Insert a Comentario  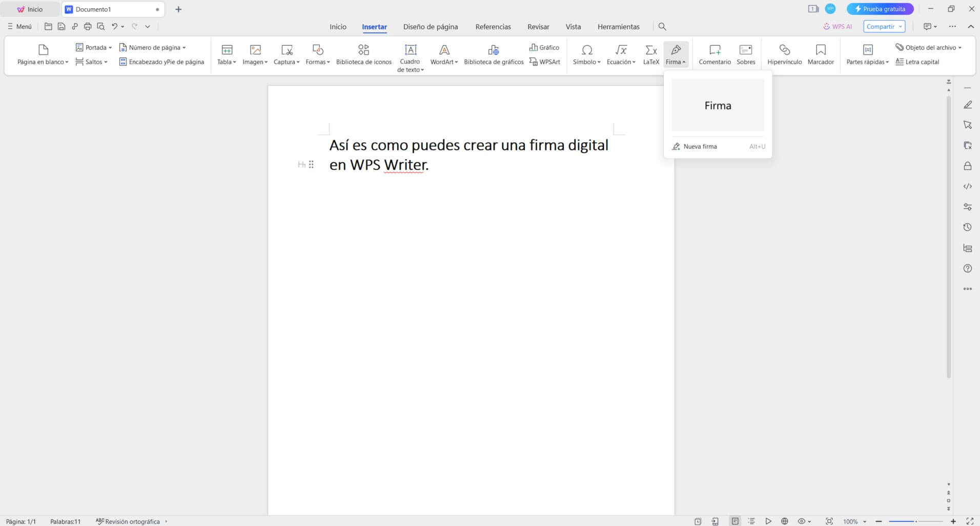714,54
